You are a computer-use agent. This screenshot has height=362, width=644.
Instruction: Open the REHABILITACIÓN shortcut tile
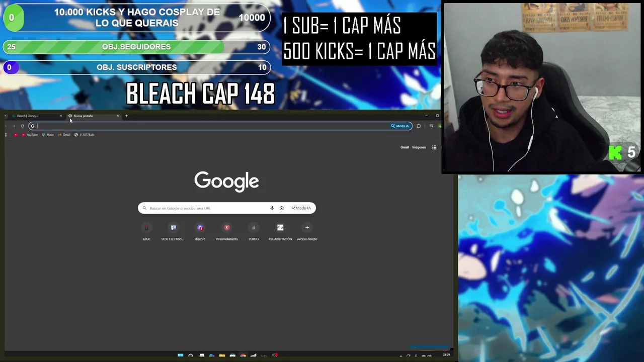280,232
